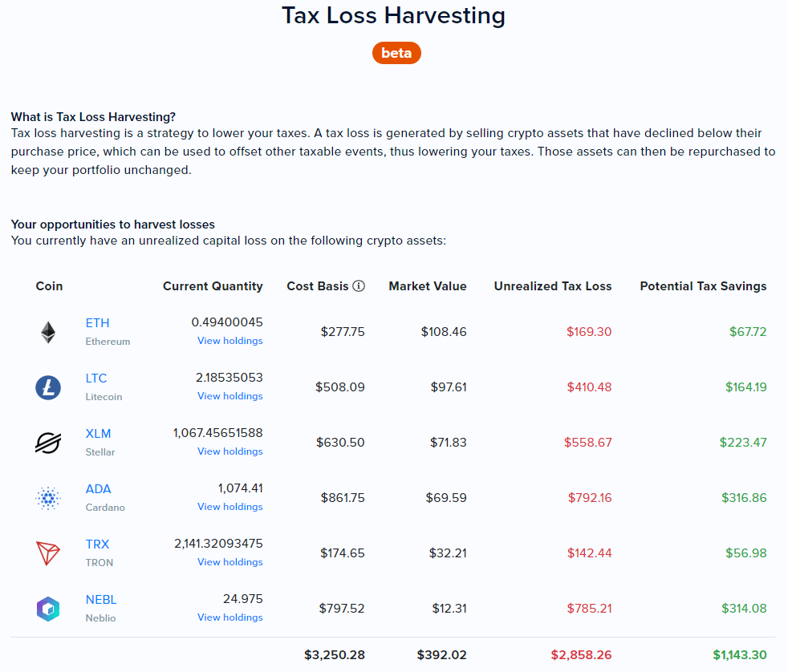The height and width of the screenshot is (672, 788).
Task: Click ETH unrealized loss $169.30
Action: pyautogui.click(x=589, y=331)
